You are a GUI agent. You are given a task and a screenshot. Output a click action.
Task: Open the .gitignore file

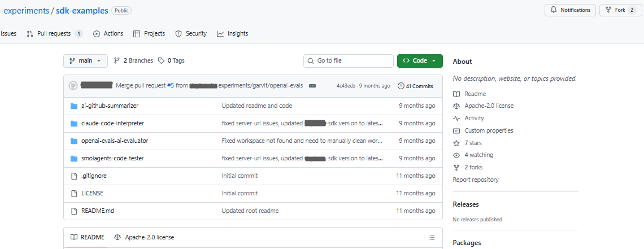tap(94, 176)
